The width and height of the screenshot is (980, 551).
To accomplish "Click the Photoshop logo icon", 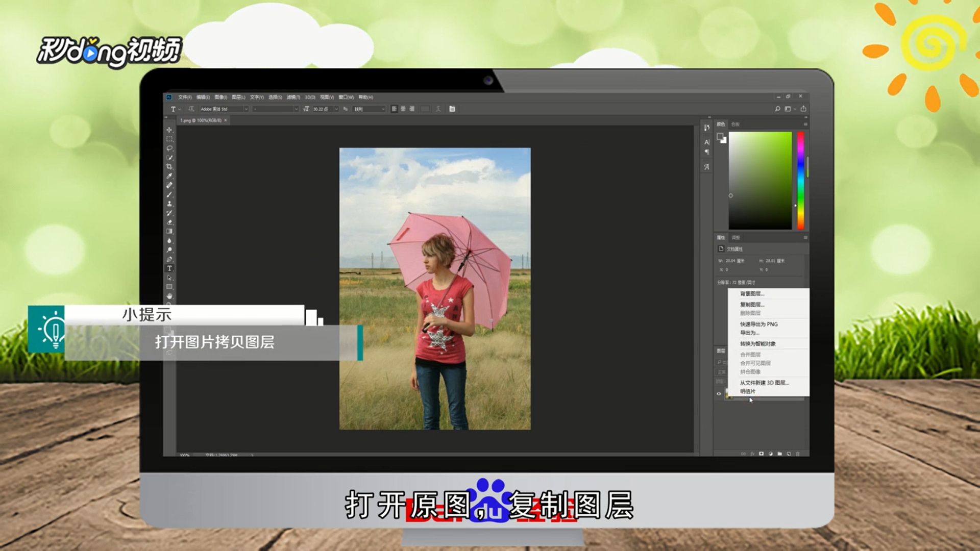I will pyautogui.click(x=169, y=97).
